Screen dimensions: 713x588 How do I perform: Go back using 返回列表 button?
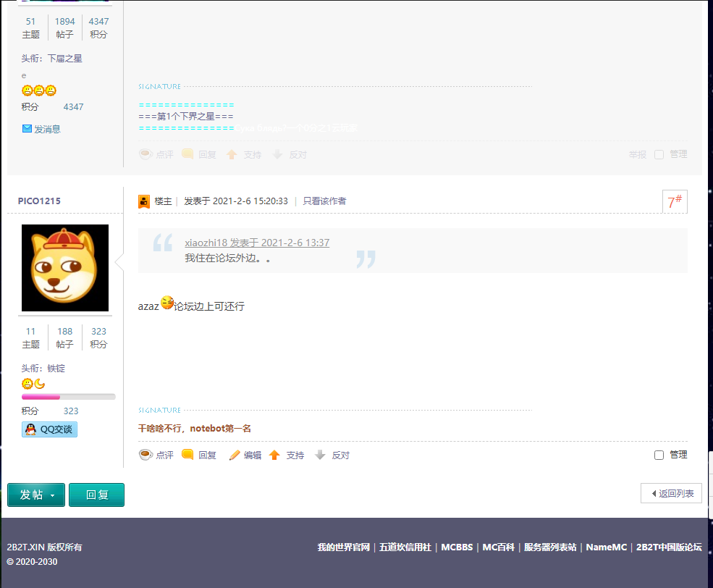coord(671,493)
